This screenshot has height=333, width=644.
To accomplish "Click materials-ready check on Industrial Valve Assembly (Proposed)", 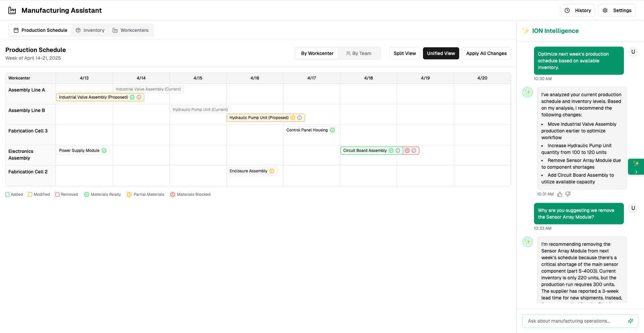I will [x=132, y=97].
